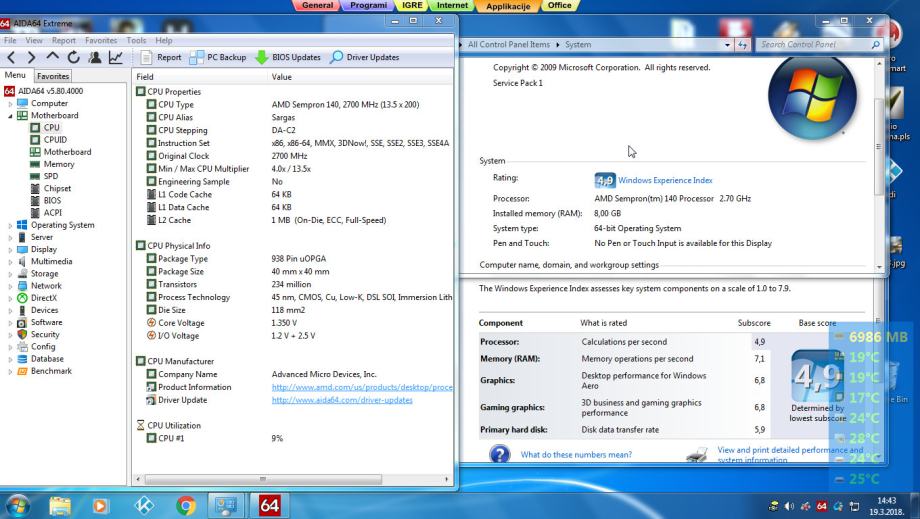Expand the Operating System node
The height and width of the screenshot is (519, 920).
pos(11,225)
